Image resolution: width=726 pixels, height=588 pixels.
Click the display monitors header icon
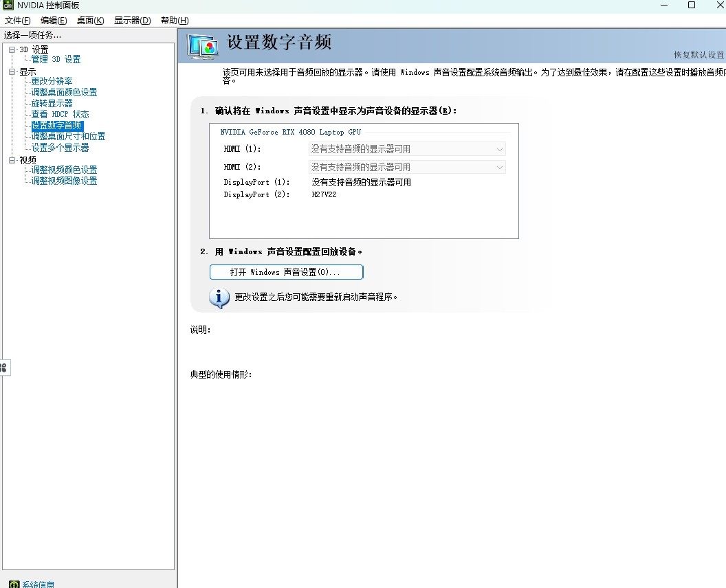[203, 46]
